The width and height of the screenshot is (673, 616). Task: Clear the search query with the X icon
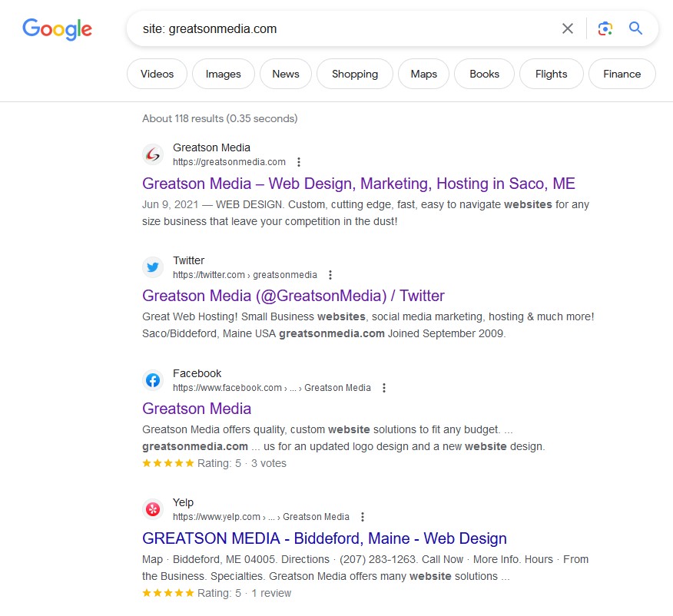click(x=568, y=28)
